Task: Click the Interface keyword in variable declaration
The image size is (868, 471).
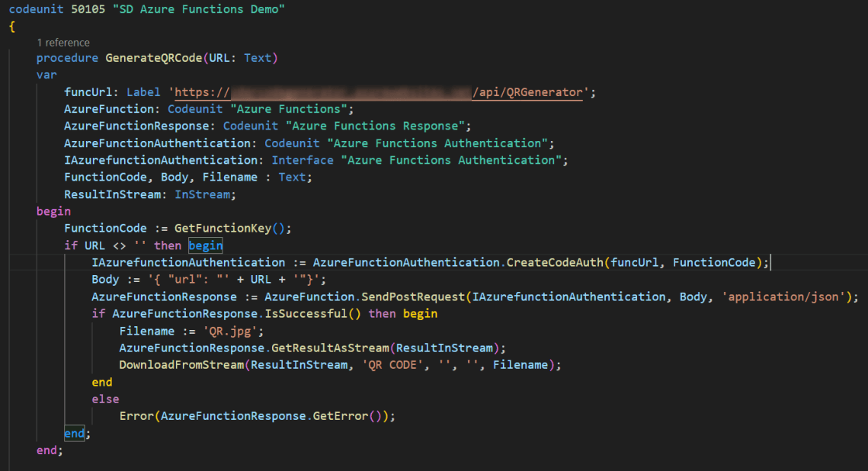Action: (x=303, y=161)
